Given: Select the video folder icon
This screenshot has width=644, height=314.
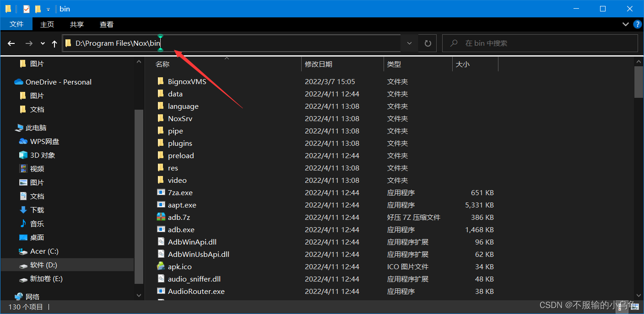Looking at the screenshot, I should [161, 180].
